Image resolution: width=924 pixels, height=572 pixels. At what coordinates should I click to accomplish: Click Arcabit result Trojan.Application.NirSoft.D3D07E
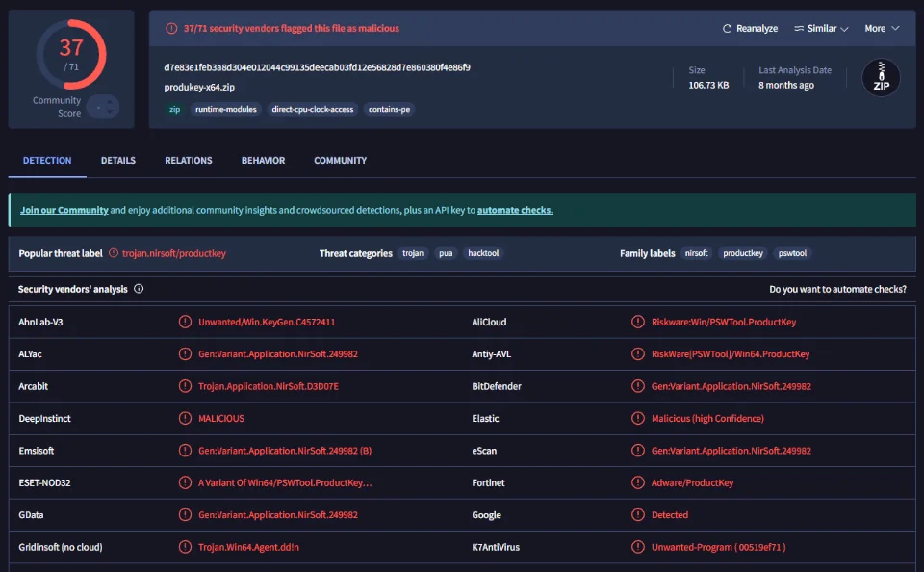pos(269,386)
